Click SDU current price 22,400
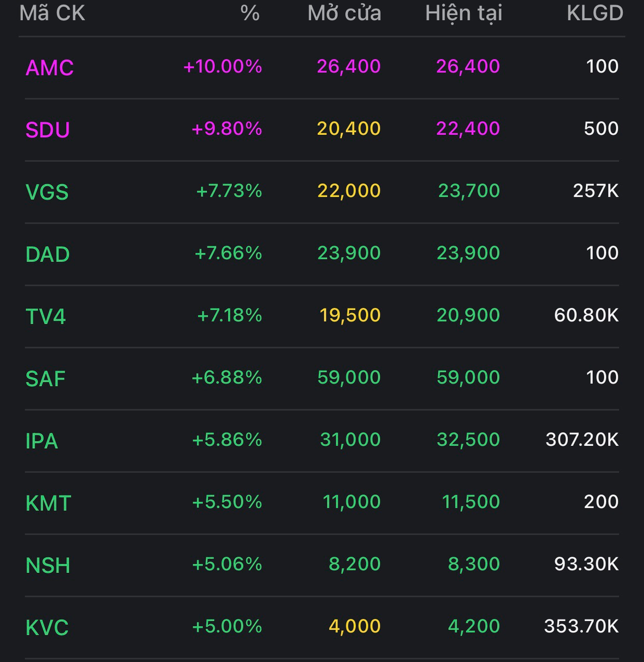 tap(468, 129)
